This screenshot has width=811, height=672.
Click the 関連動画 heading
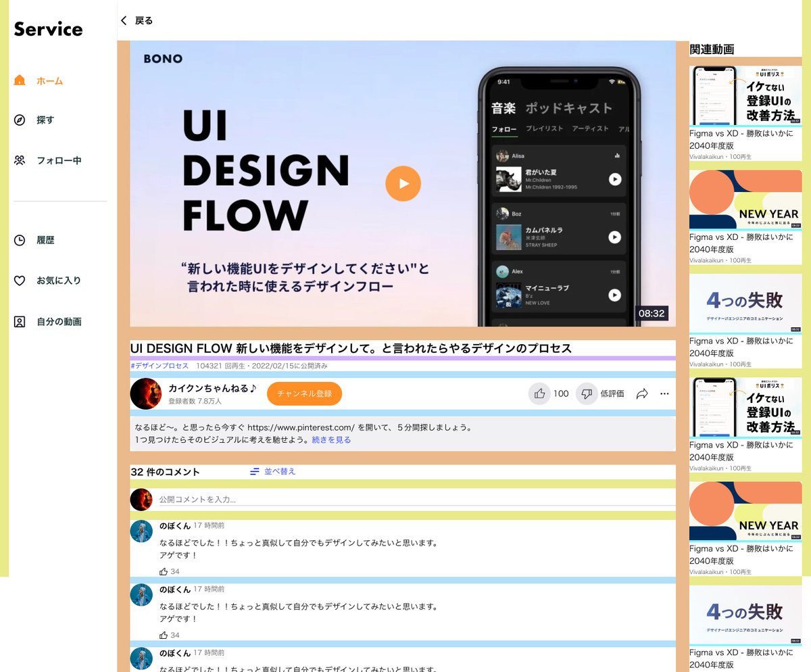coord(712,49)
